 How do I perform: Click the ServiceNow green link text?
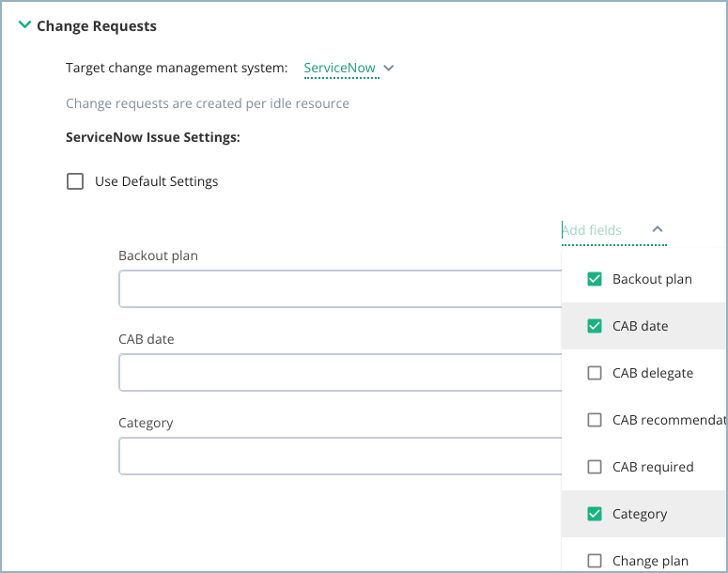tap(339, 68)
